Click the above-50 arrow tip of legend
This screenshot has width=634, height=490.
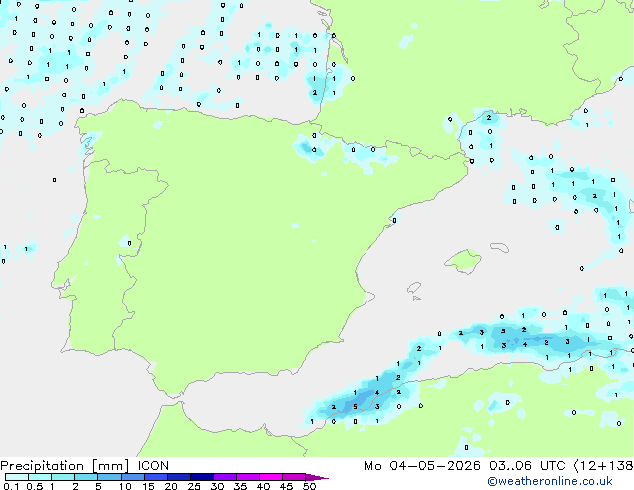pyautogui.click(x=317, y=477)
